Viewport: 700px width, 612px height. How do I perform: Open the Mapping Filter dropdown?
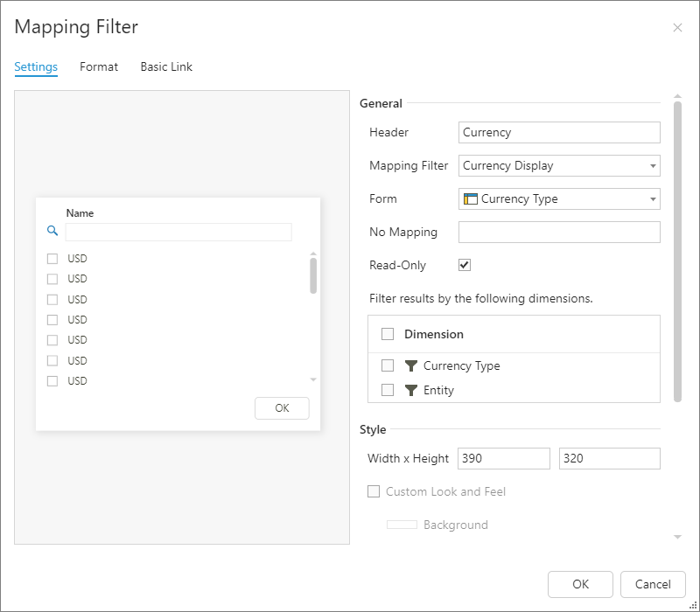pyautogui.click(x=653, y=166)
